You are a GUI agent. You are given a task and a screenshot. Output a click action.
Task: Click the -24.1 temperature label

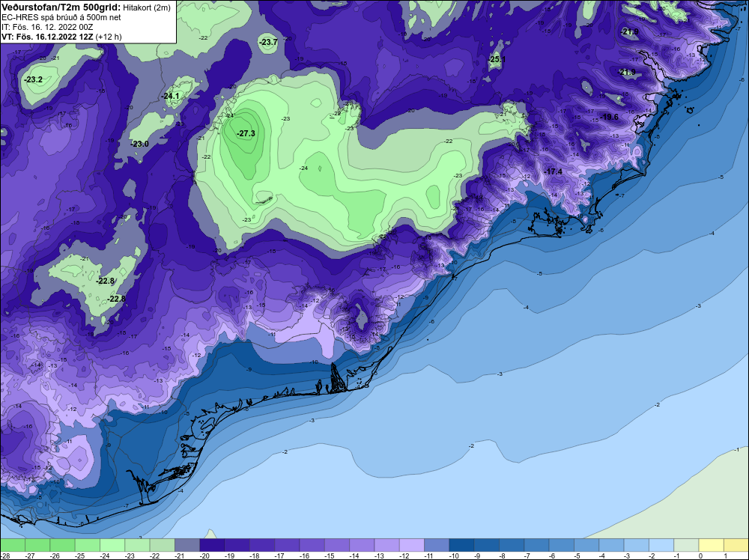tap(170, 96)
